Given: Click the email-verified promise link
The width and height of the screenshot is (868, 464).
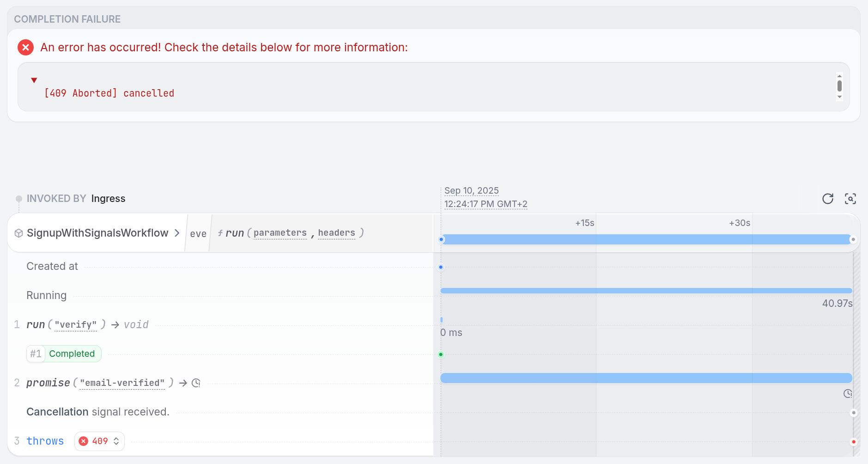Looking at the screenshot, I should point(122,383).
